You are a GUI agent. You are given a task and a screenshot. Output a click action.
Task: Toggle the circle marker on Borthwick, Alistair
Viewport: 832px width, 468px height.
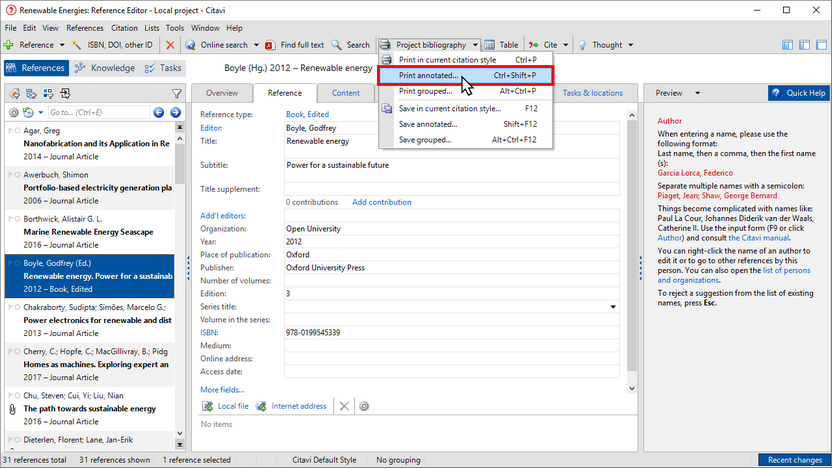point(18,219)
